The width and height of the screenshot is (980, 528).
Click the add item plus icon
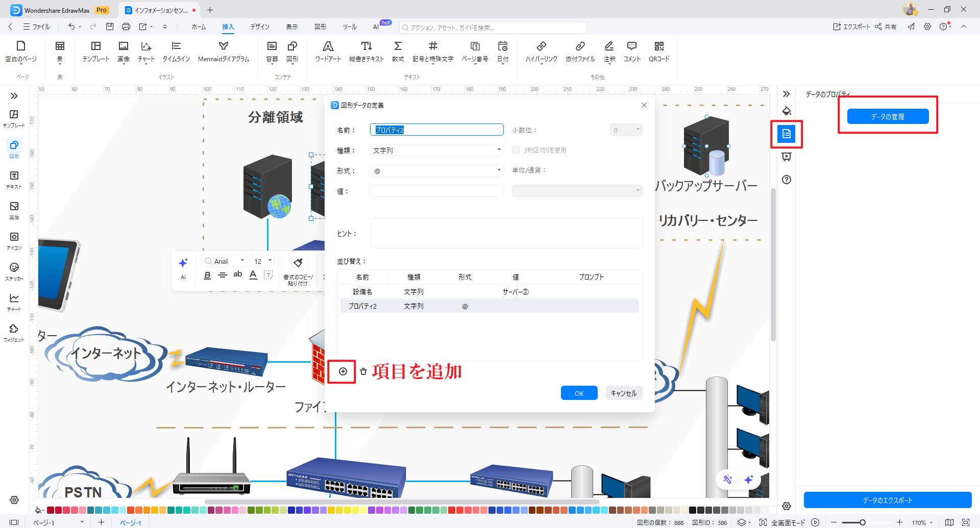[343, 371]
